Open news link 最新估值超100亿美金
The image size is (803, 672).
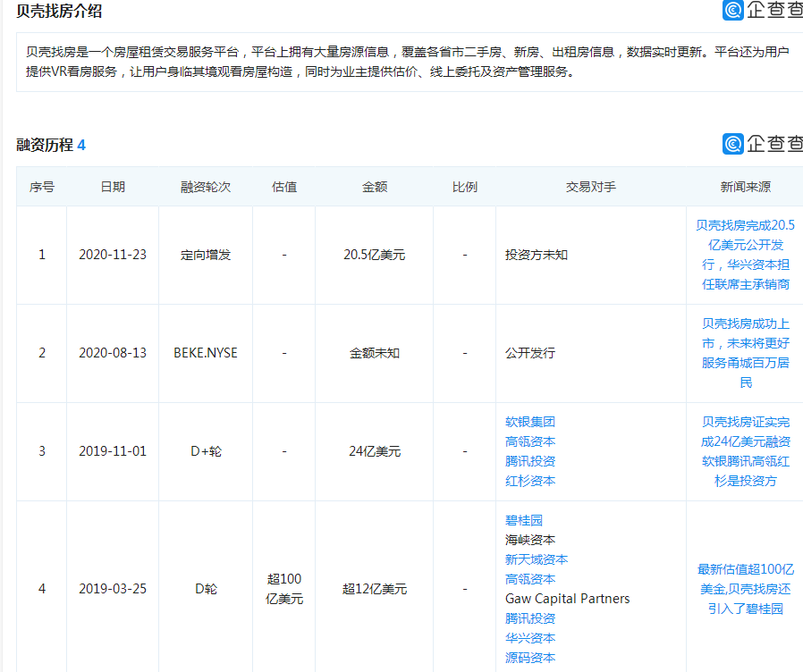click(745, 589)
